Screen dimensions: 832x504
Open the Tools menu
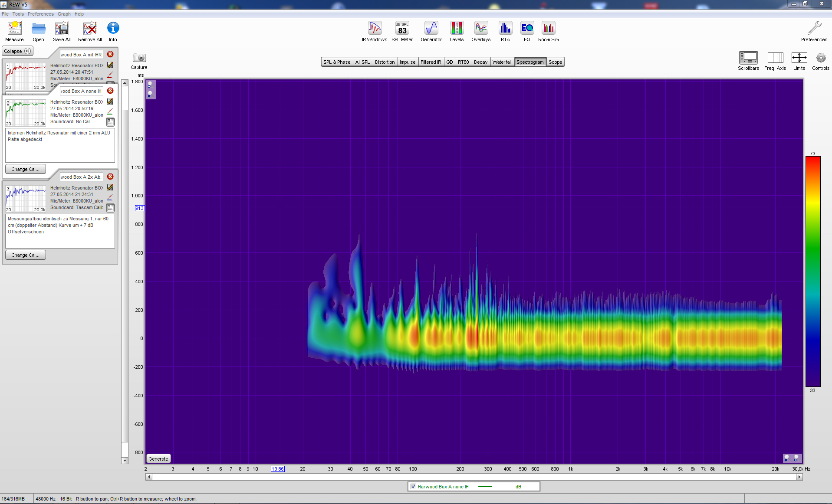18,14
